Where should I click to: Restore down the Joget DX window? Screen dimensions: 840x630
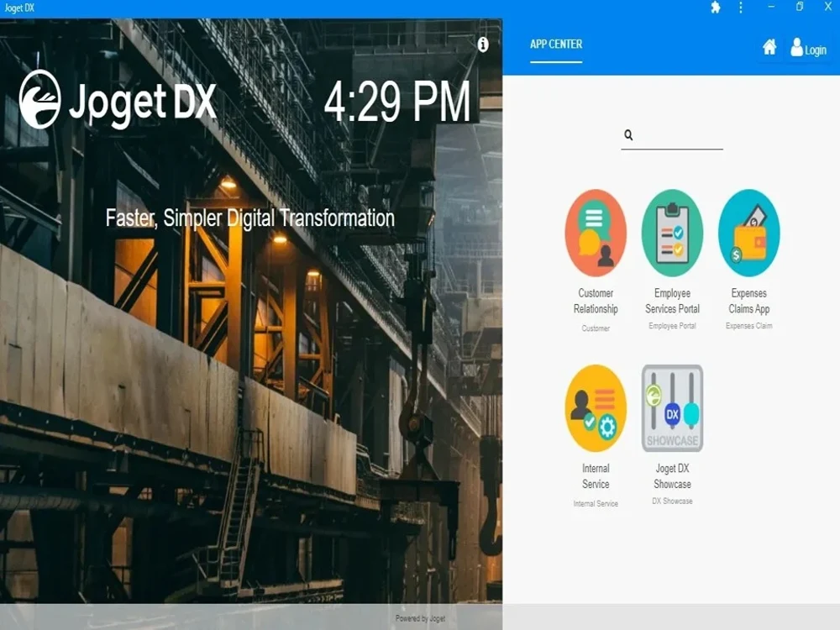(x=800, y=7)
